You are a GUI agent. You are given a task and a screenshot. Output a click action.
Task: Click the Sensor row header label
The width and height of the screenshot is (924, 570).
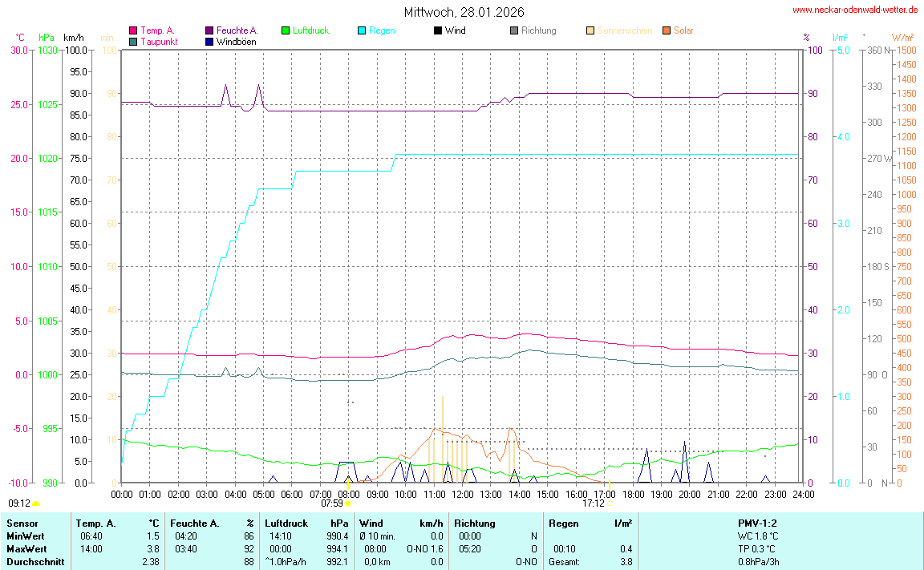click(x=22, y=523)
